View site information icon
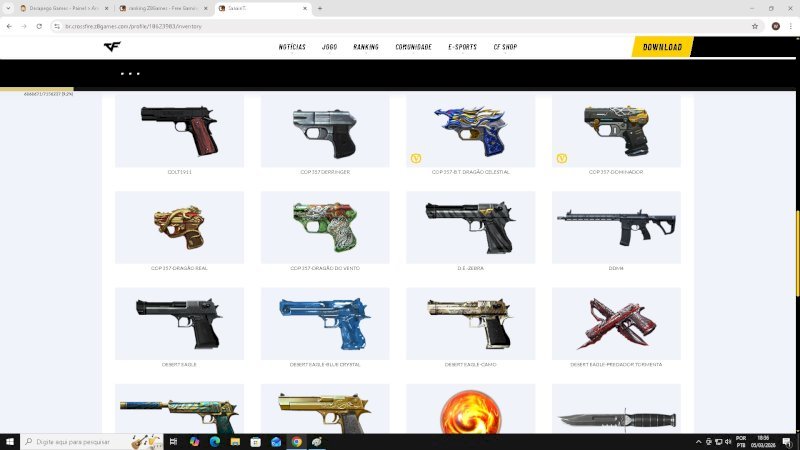The width and height of the screenshot is (800, 450). pyautogui.click(x=57, y=26)
